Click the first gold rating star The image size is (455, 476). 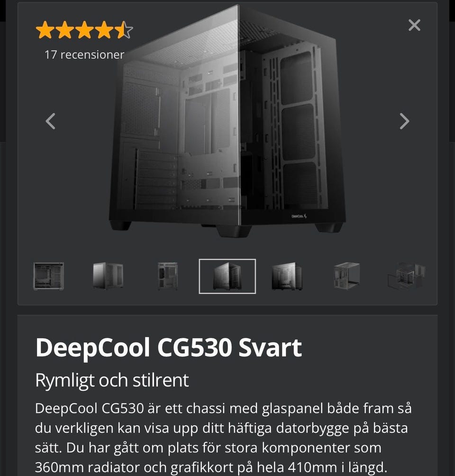pyautogui.click(x=45, y=30)
